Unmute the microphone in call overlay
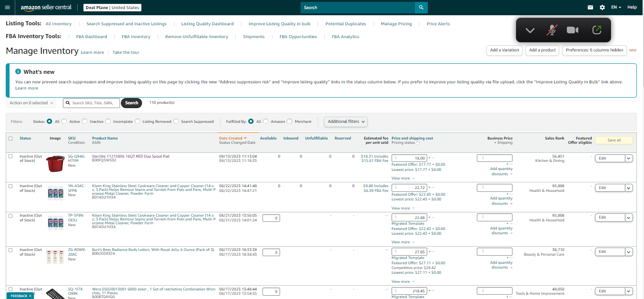This screenshot has height=299, width=644. click(552, 30)
